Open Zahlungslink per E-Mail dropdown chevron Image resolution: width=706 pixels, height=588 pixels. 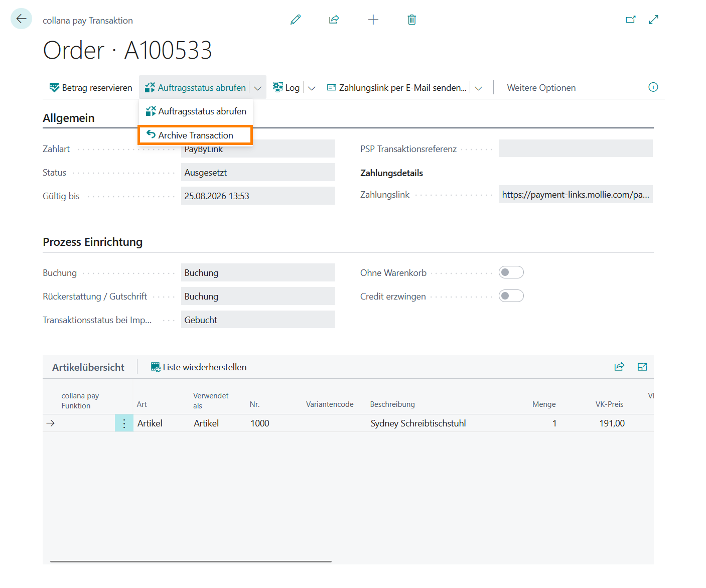[x=479, y=88]
